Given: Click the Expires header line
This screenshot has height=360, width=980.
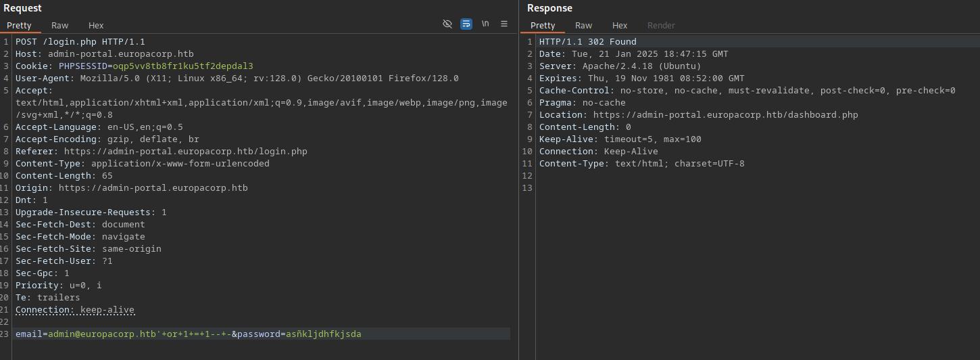Looking at the screenshot, I should click(x=642, y=78).
